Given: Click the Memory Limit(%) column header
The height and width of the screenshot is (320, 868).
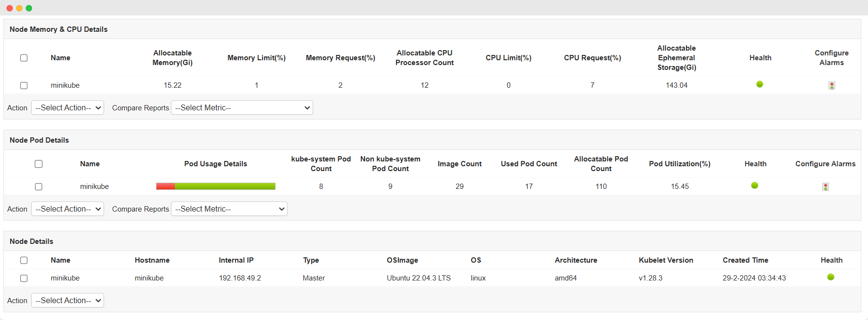Looking at the screenshot, I should coord(256,58).
